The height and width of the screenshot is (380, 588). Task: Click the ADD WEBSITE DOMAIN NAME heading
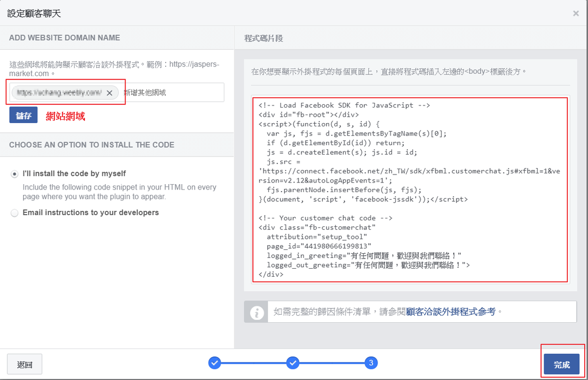coord(65,37)
